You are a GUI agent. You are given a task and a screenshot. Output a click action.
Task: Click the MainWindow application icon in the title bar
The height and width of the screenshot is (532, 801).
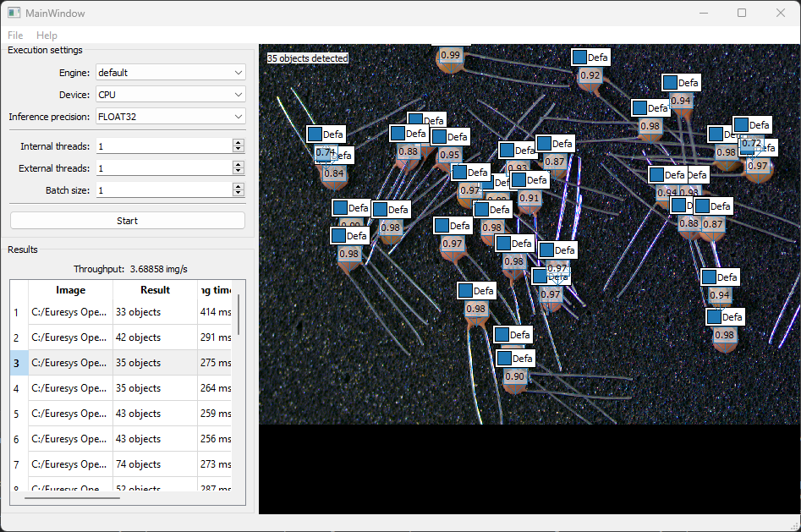pyautogui.click(x=13, y=13)
